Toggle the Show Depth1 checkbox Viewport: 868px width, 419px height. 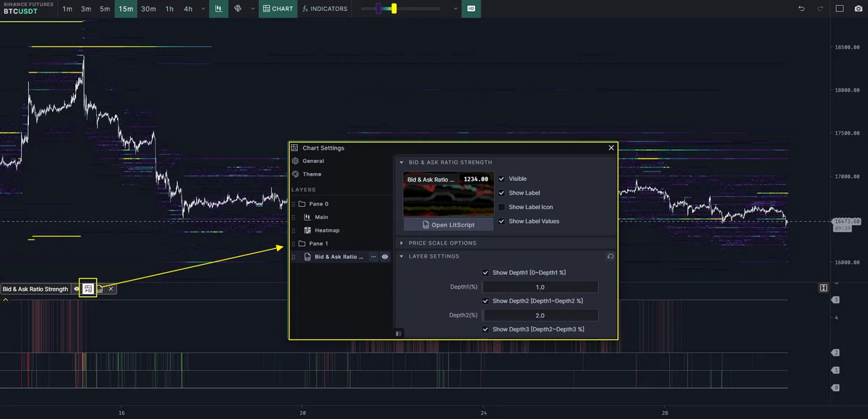tap(485, 273)
